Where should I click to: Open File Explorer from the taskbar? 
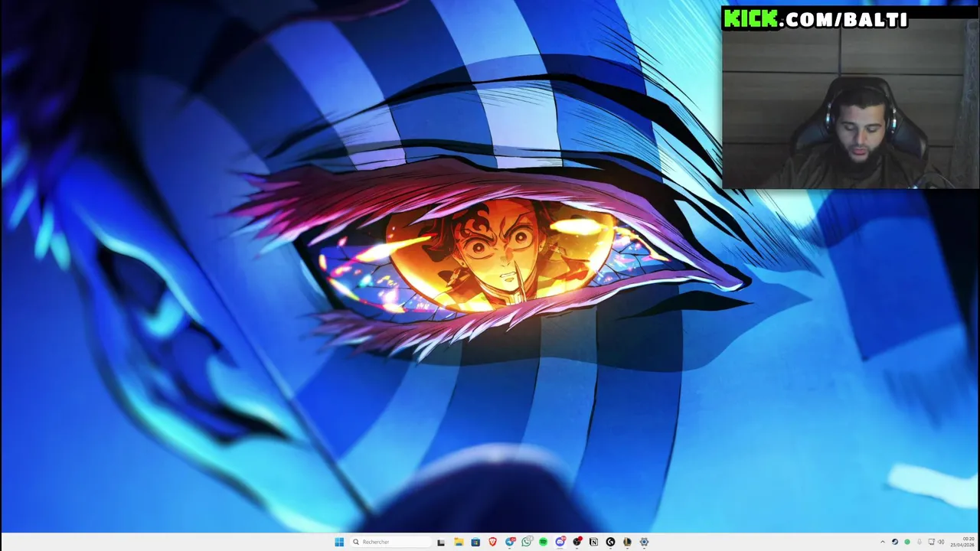tap(459, 542)
